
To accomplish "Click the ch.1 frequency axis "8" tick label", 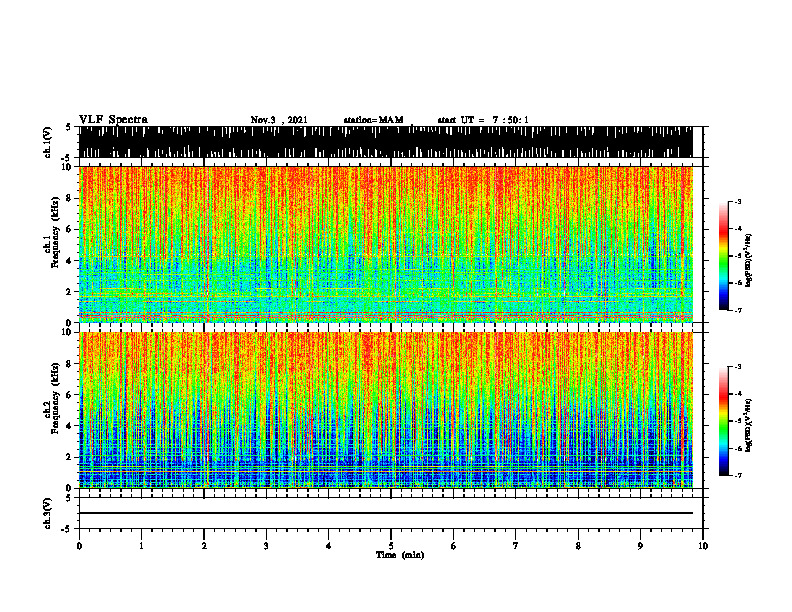I will tap(69, 198).
